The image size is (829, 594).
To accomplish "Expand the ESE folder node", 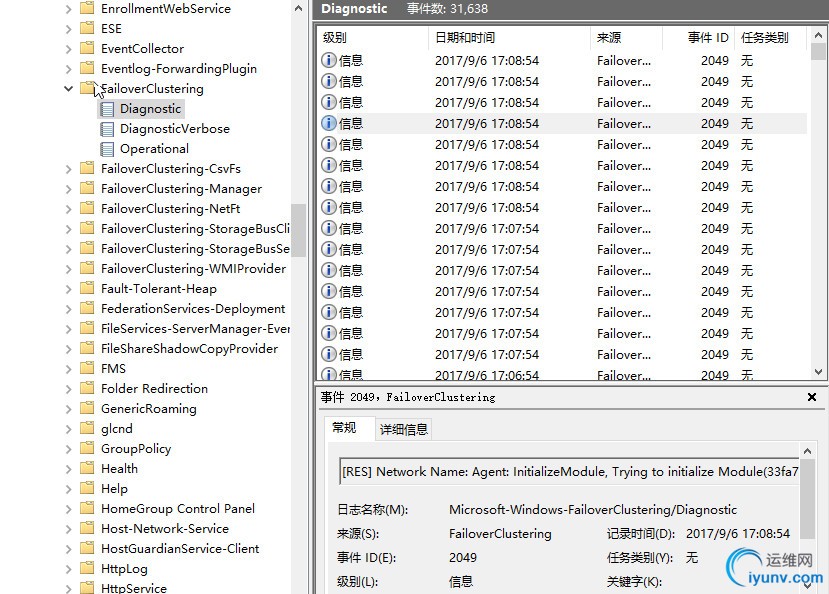I will 68,29.
